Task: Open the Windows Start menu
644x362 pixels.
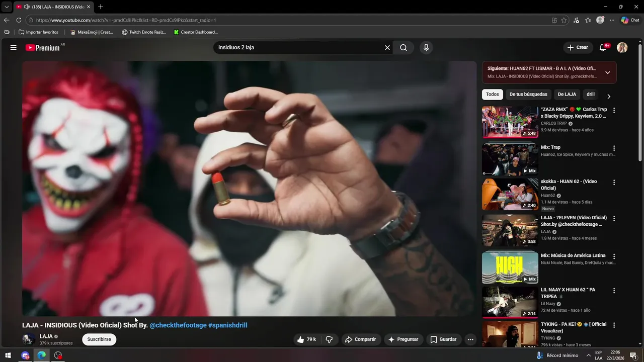Action: click(x=8, y=355)
